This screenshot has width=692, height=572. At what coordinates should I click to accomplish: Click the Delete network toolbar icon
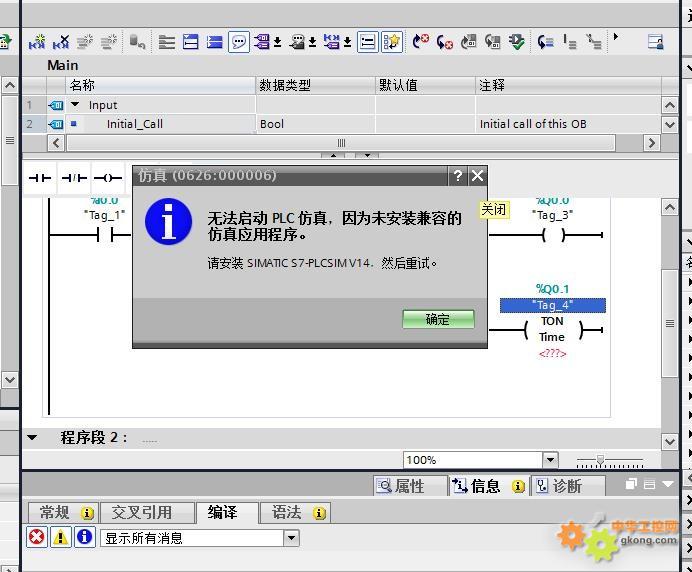tap(61, 42)
